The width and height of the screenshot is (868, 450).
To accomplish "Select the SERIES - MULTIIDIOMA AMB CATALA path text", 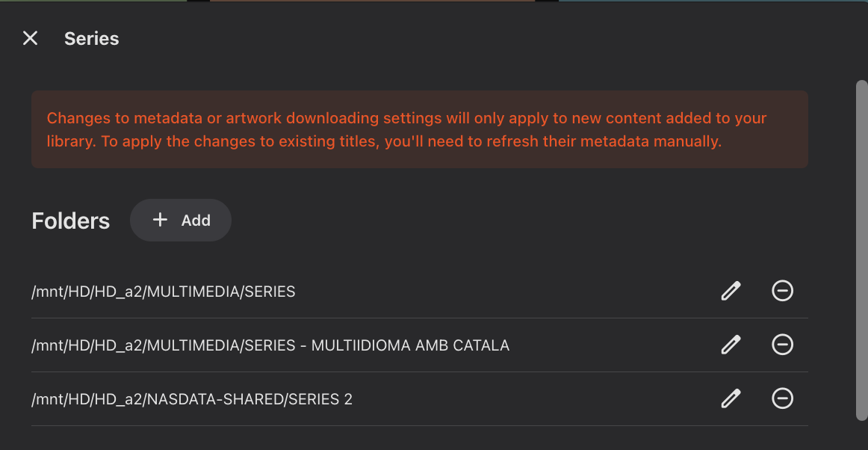I will [270, 345].
